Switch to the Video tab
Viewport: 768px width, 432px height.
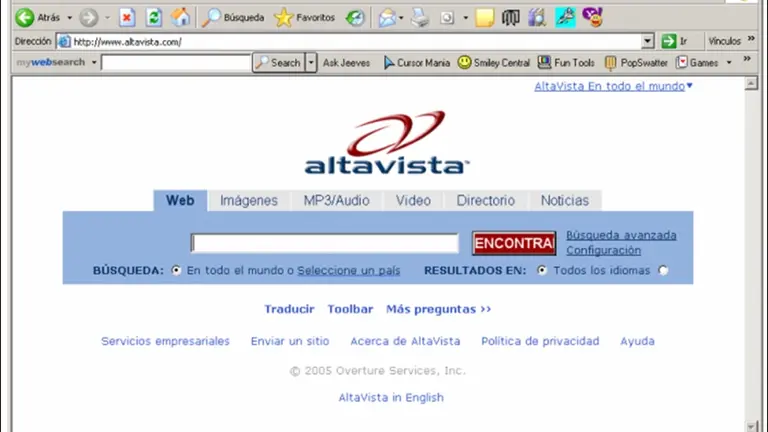coord(413,200)
